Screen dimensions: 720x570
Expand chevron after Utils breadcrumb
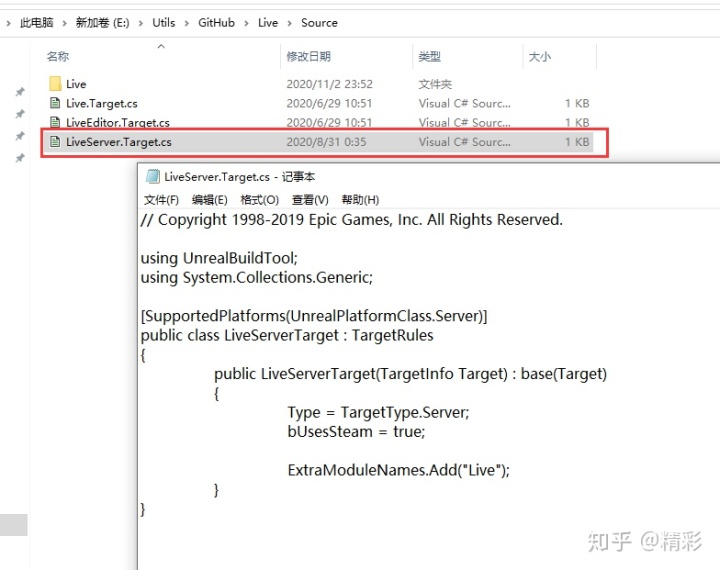pyautogui.click(x=186, y=23)
